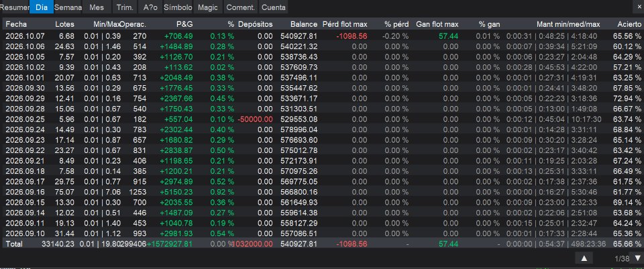Select the 2026.09.30 date row
Screen dimensions: 644x269
[x=322, y=88]
